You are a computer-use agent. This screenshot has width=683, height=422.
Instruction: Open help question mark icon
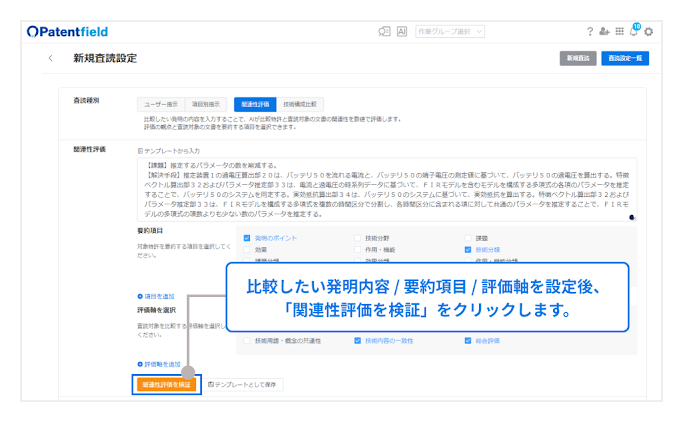(x=590, y=32)
